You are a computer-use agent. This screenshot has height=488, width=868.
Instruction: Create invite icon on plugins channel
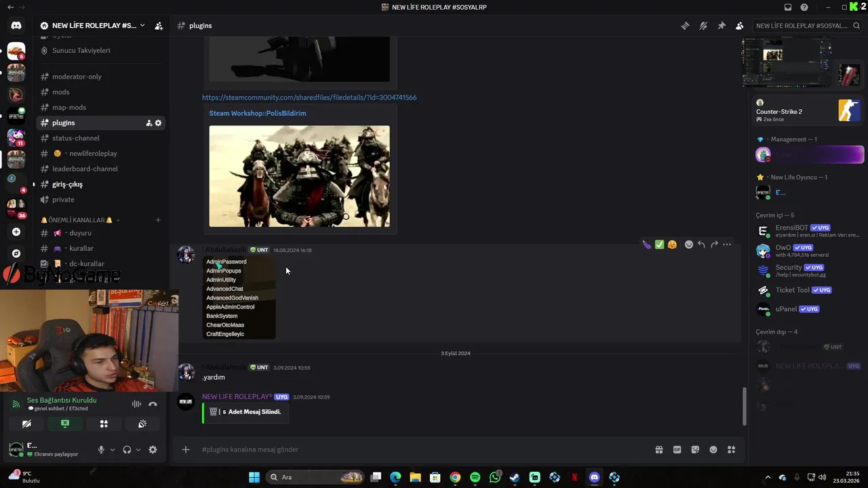[149, 123]
